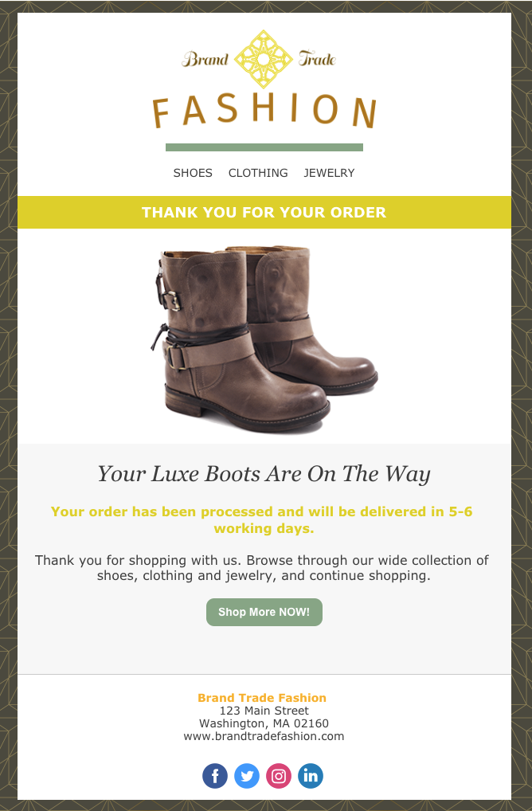
Task: Click the yellow diamond logo emblem
Action: [x=264, y=59]
